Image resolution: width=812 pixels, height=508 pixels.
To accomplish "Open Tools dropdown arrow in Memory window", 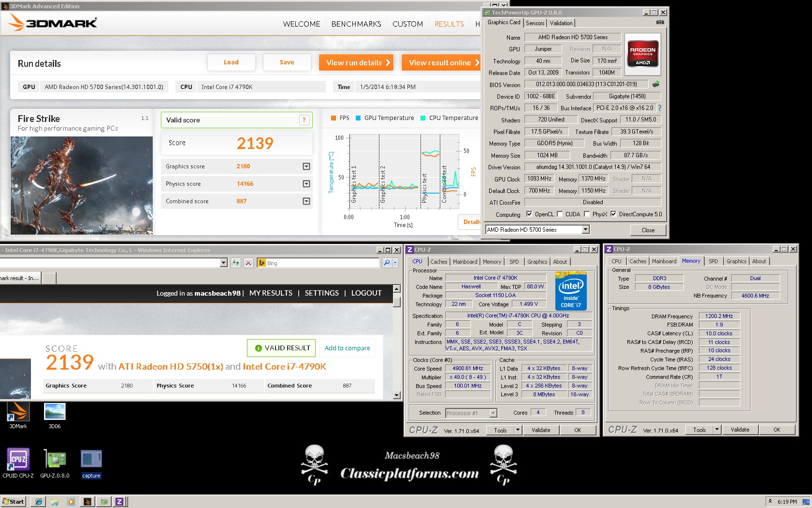I will [717, 429].
